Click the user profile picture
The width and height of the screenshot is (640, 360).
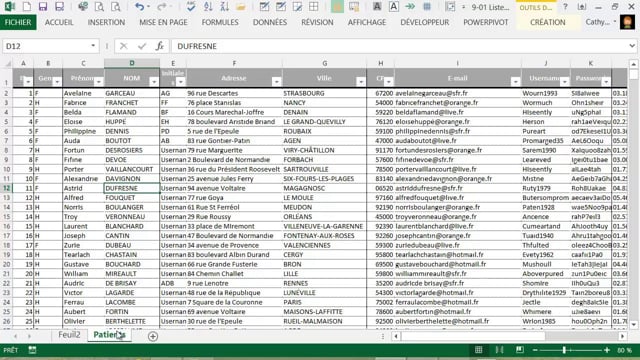627,22
